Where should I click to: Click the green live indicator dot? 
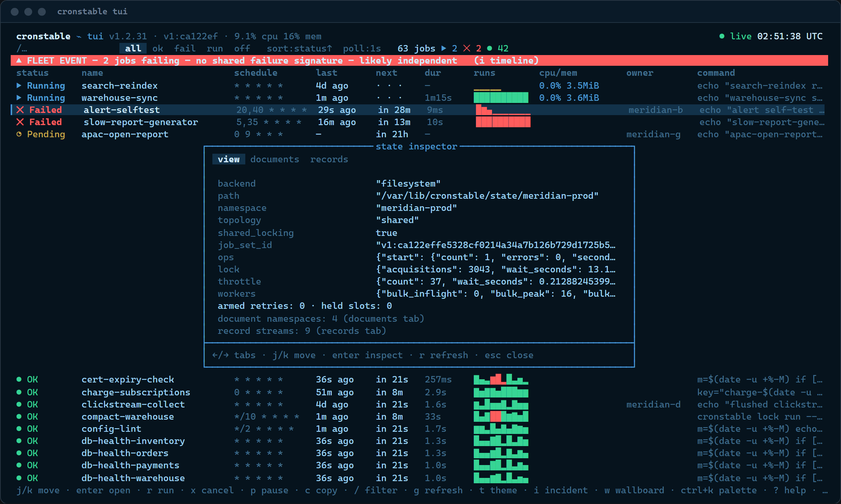pos(722,36)
